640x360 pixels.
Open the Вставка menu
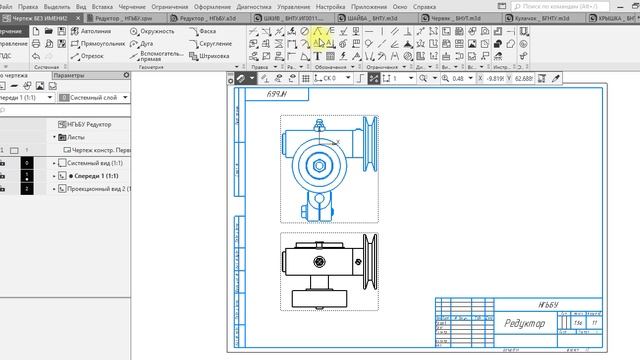102,7
